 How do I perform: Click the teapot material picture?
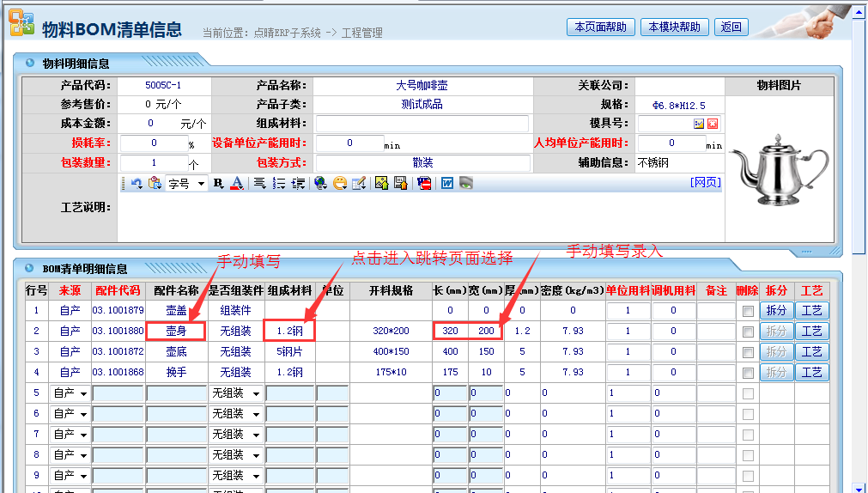pos(778,168)
